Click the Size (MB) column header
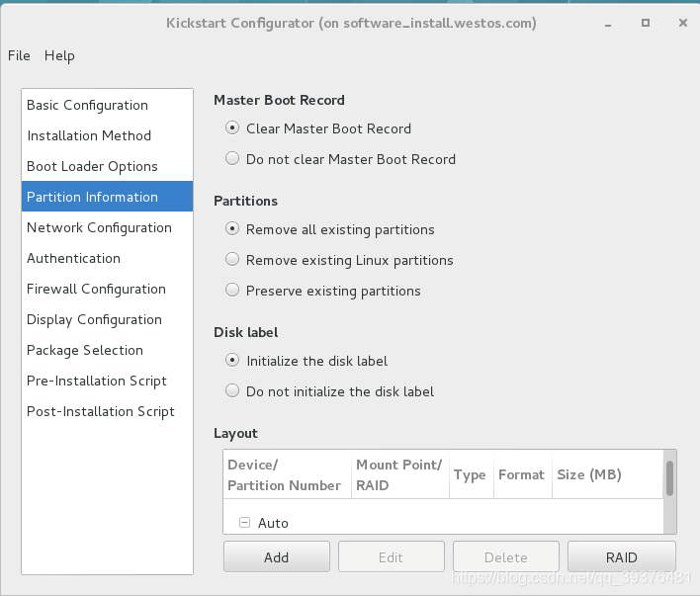 [608, 474]
